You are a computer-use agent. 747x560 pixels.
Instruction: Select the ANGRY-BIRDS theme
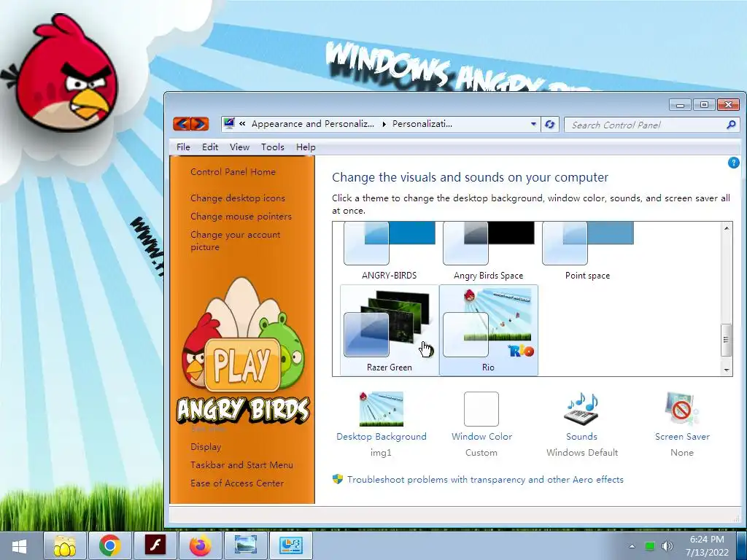click(390, 252)
